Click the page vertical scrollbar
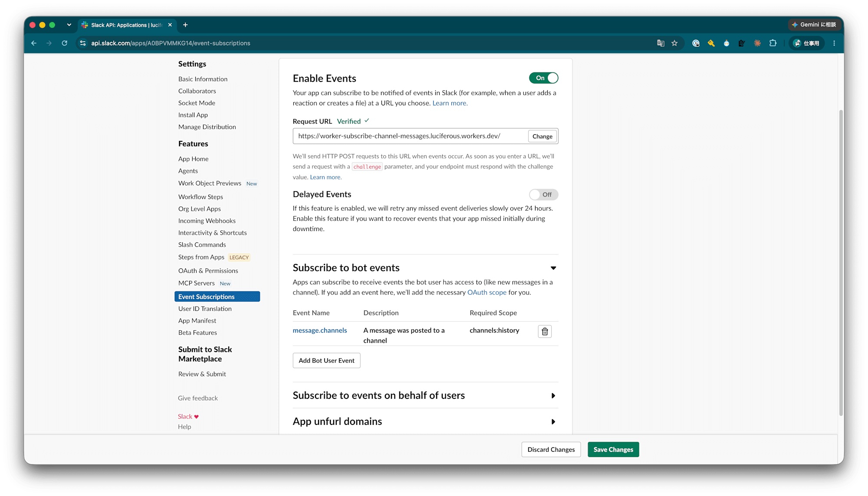 point(841,263)
